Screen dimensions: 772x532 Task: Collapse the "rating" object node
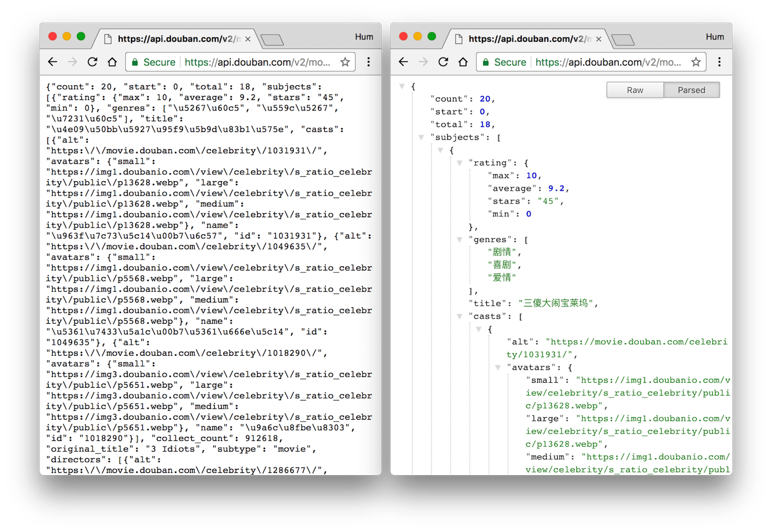pos(459,163)
